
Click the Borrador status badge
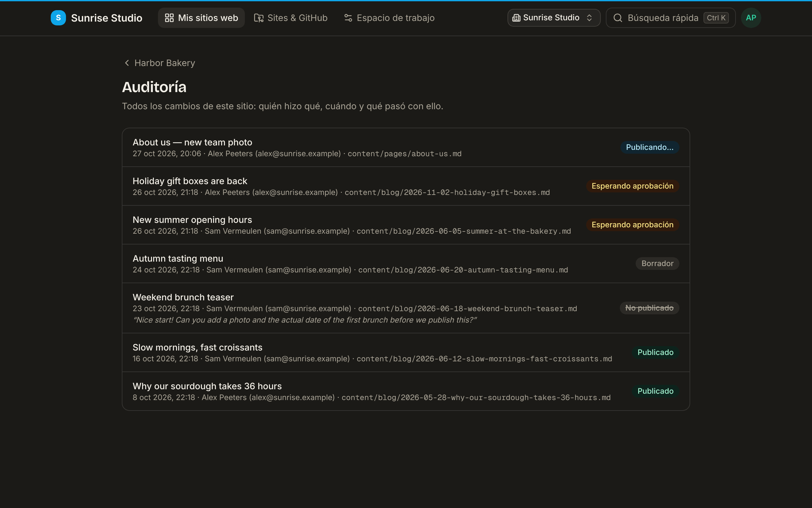click(657, 264)
